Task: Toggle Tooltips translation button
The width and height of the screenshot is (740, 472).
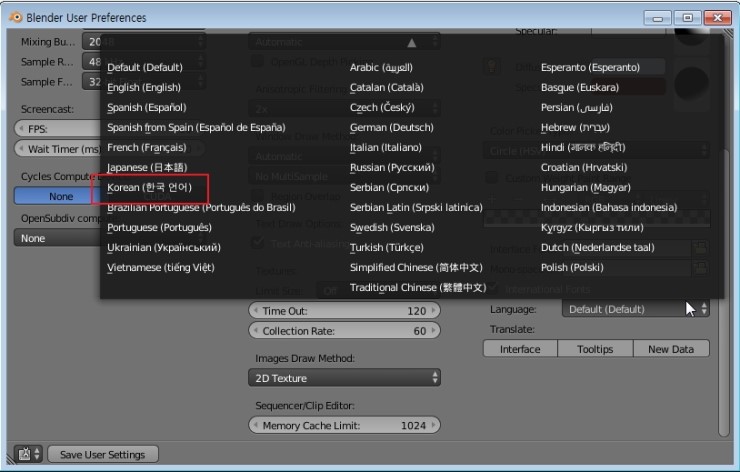Action: 595,349
